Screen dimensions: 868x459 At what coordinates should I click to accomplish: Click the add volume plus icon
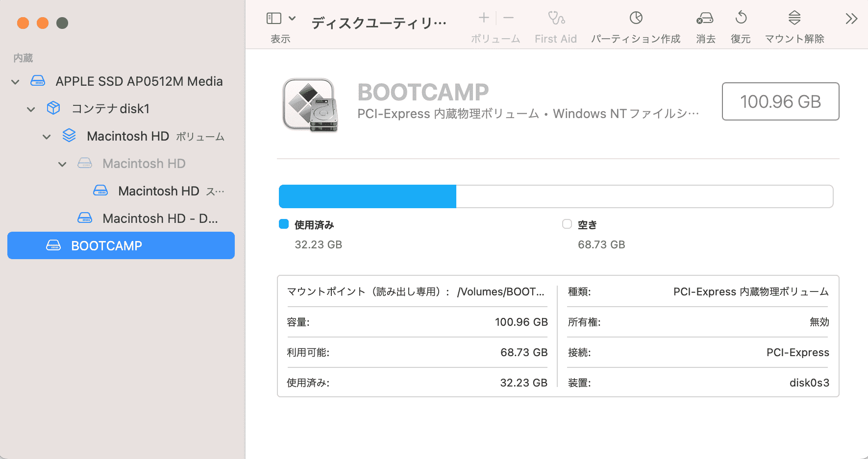[x=484, y=18]
